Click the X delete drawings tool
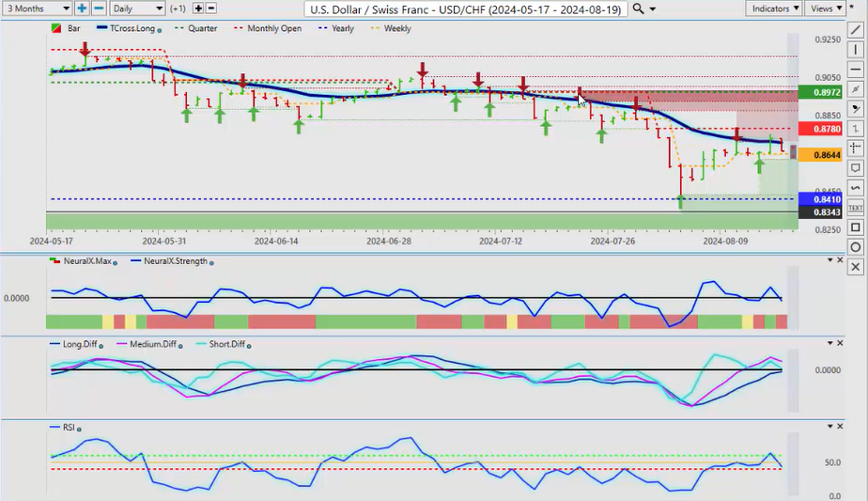The image size is (868, 501). (855, 267)
